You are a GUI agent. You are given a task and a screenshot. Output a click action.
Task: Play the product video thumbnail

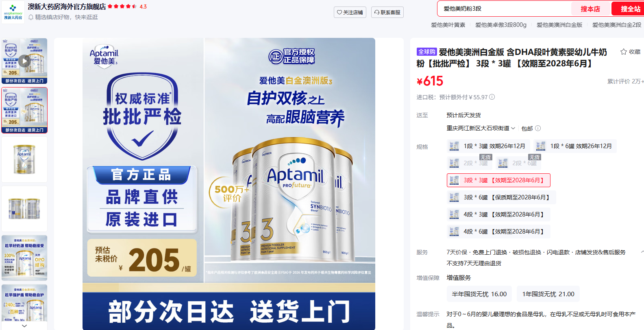point(24,61)
